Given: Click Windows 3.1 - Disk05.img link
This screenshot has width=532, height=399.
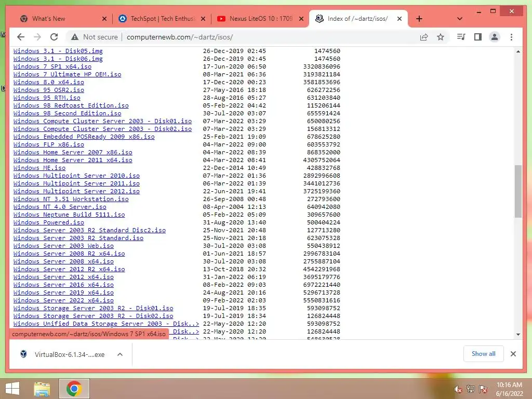Looking at the screenshot, I should (58, 51).
